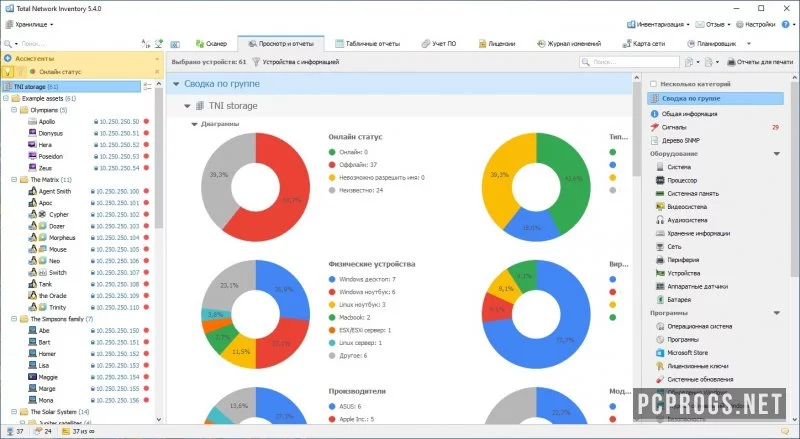Close the Онлайн статус assistant
The height and width of the screenshot is (439, 800).
tap(157, 72)
